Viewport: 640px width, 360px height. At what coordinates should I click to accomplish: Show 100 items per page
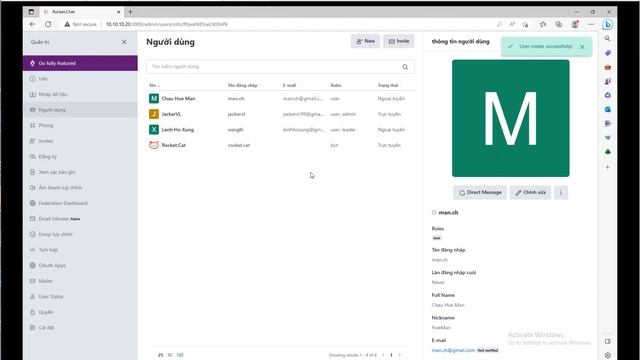(x=180, y=355)
